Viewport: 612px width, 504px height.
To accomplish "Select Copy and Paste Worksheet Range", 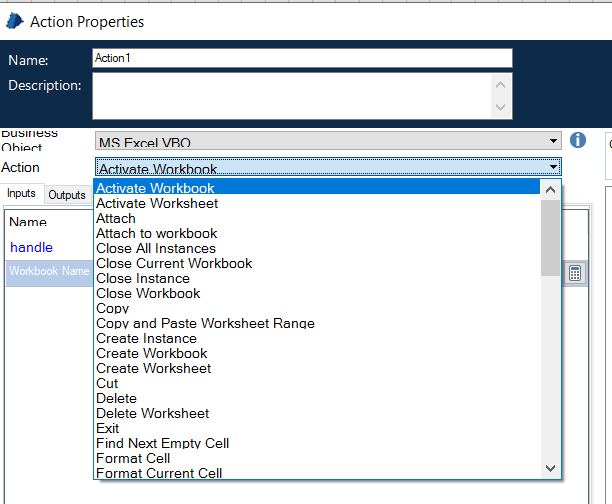I will pos(317,323).
